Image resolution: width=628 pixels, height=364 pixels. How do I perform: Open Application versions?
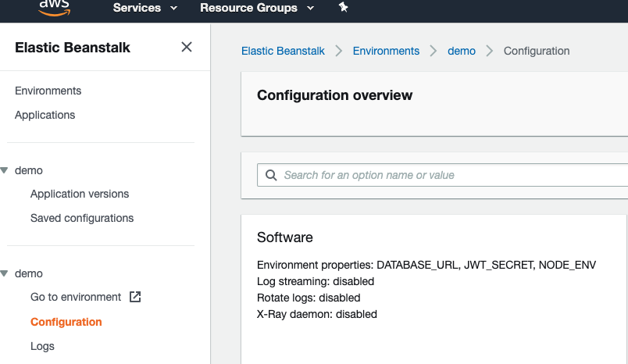pyautogui.click(x=80, y=194)
